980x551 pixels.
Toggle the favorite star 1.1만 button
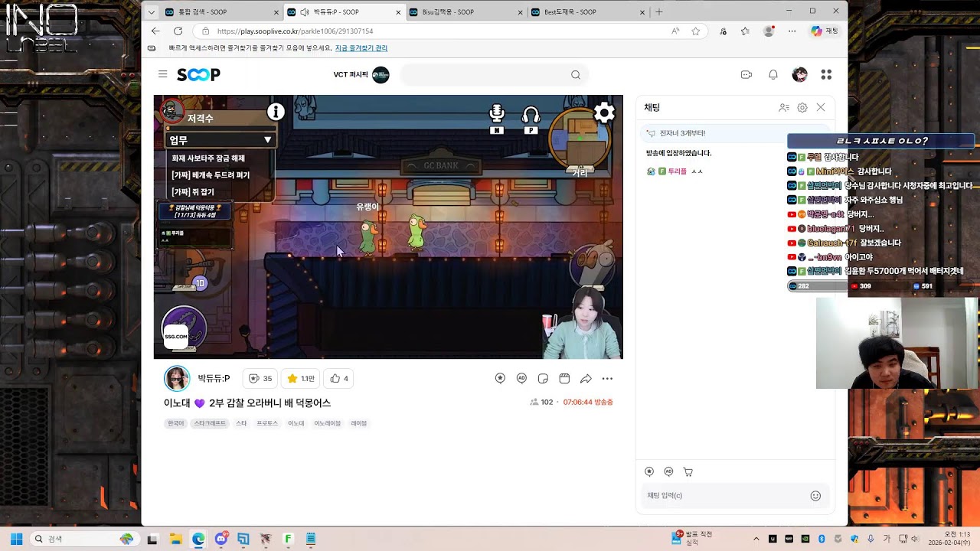pos(300,378)
